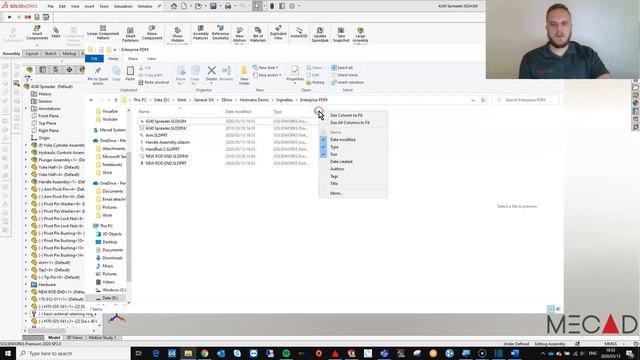Toggle the Size column checkbox
The image size is (640, 360).
(x=323, y=154)
